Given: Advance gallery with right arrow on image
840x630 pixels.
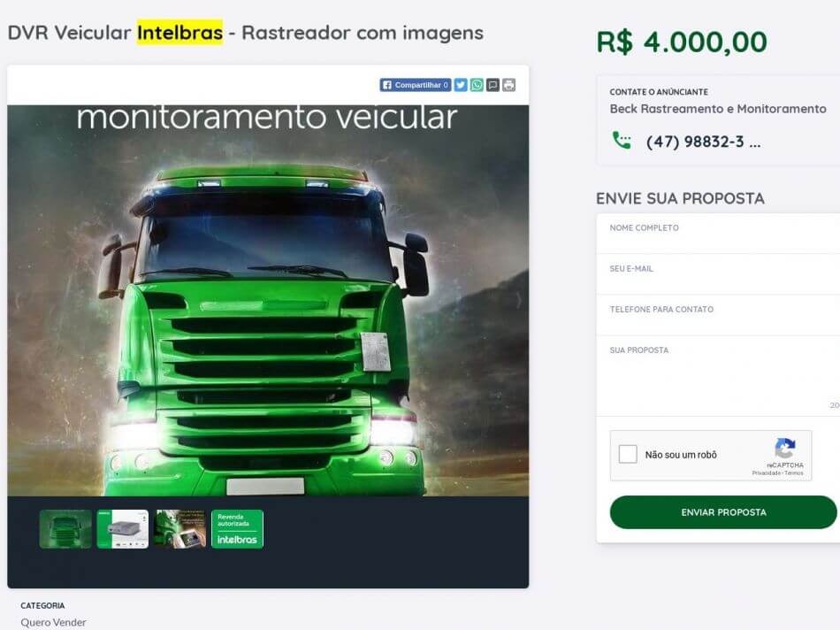Looking at the screenshot, I should (x=518, y=300).
